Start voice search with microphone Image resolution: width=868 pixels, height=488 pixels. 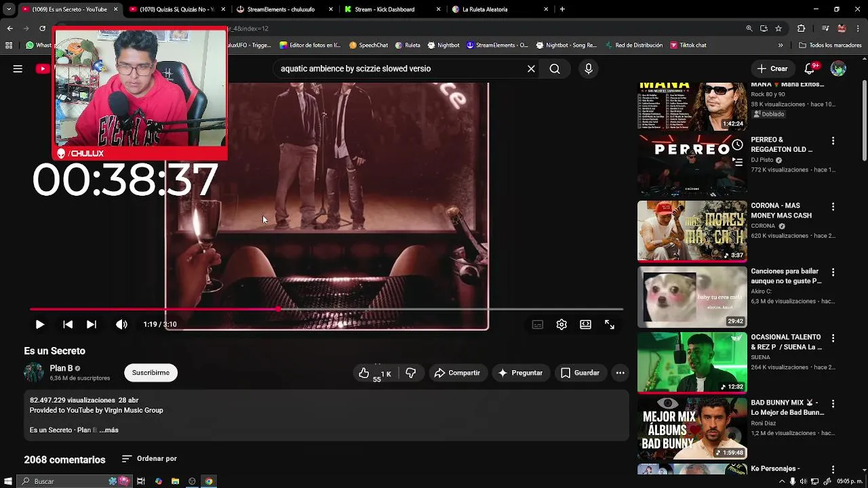point(589,68)
